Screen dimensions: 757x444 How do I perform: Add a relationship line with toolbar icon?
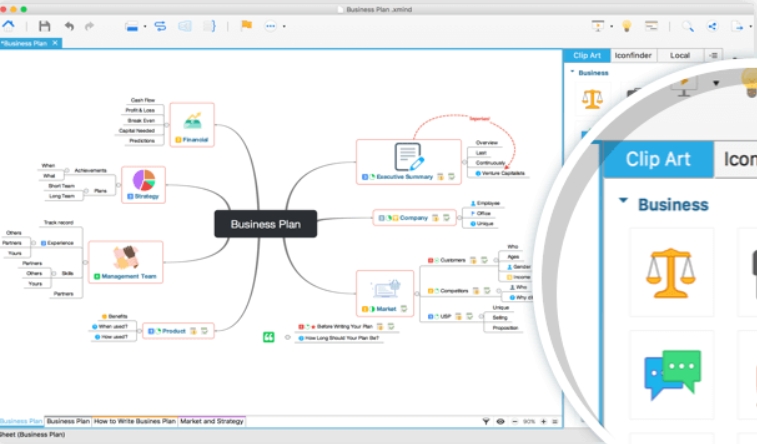click(160, 26)
